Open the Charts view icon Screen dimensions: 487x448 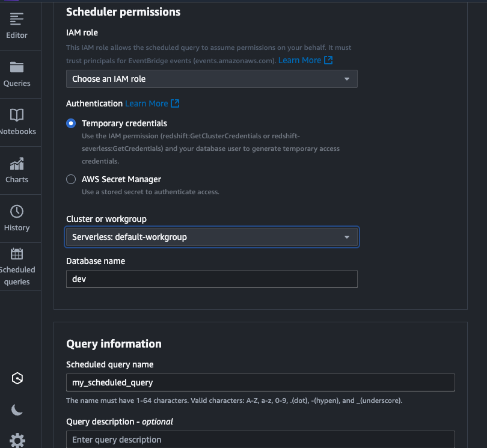tap(17, 164)
